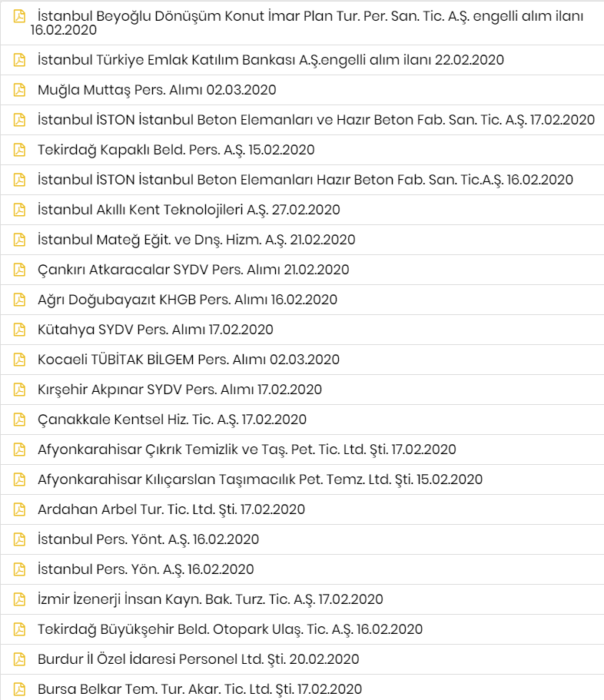Open Kütahya SYDV Pers. Alımı 17.02.2020

[155, 330]
